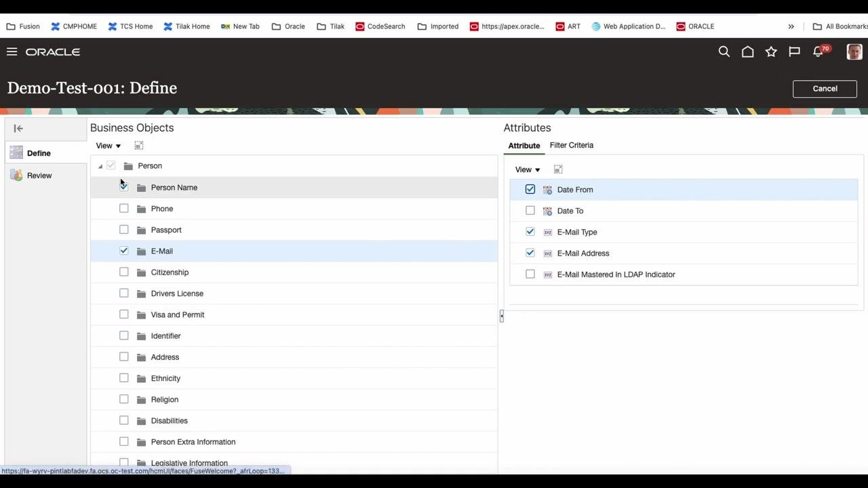Check E-Mail Mastered In LDAP Indicator
This screenshot has width=868, height=488.
[530, 274]
